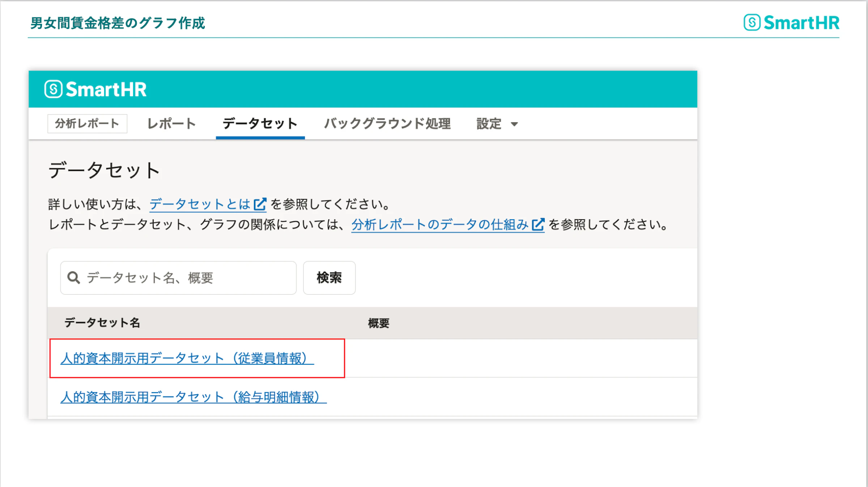Open the バックグラウンド処理 tab
This screenshot has width=868, height=487.
click(x=387, y=124)
